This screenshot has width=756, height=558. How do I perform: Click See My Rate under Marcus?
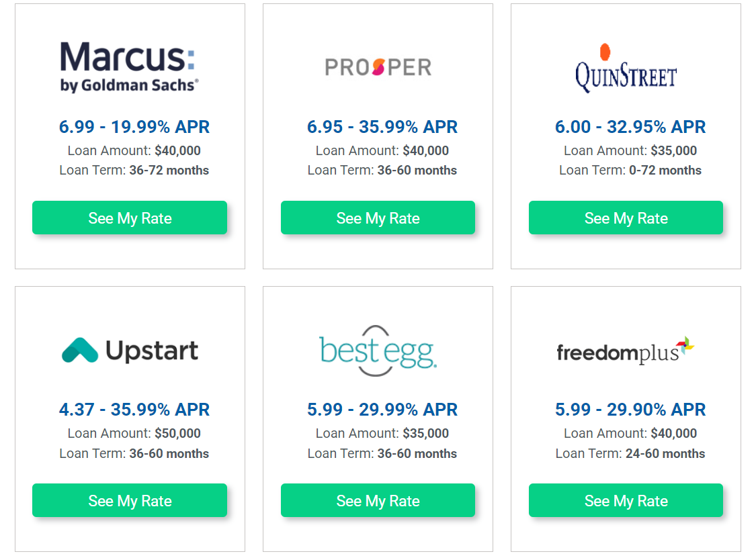point(130,218)
